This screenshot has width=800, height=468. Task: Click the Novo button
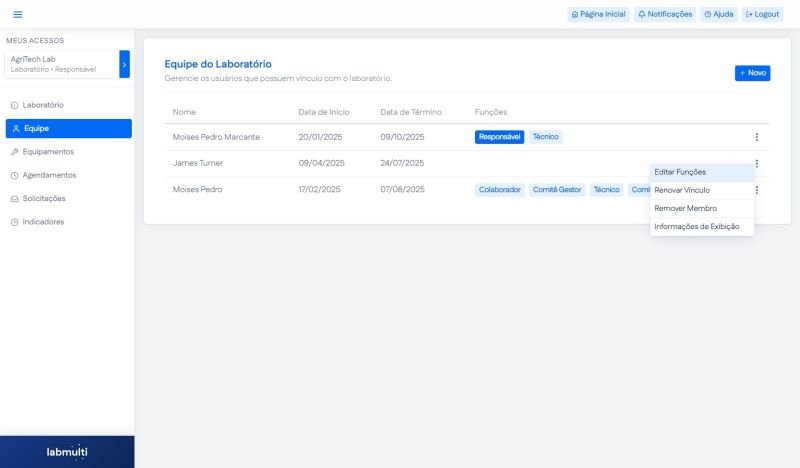(752, 73)
